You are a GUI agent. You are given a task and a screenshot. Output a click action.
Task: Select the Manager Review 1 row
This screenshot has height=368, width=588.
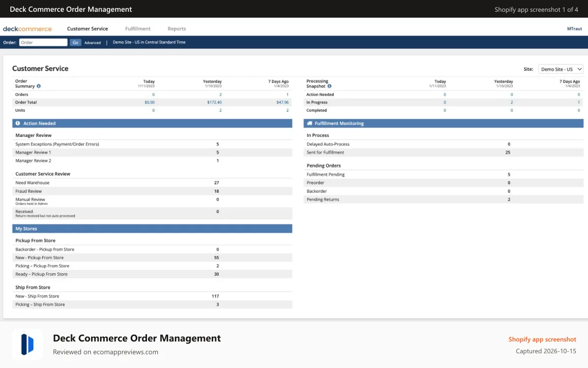point(152,153)
